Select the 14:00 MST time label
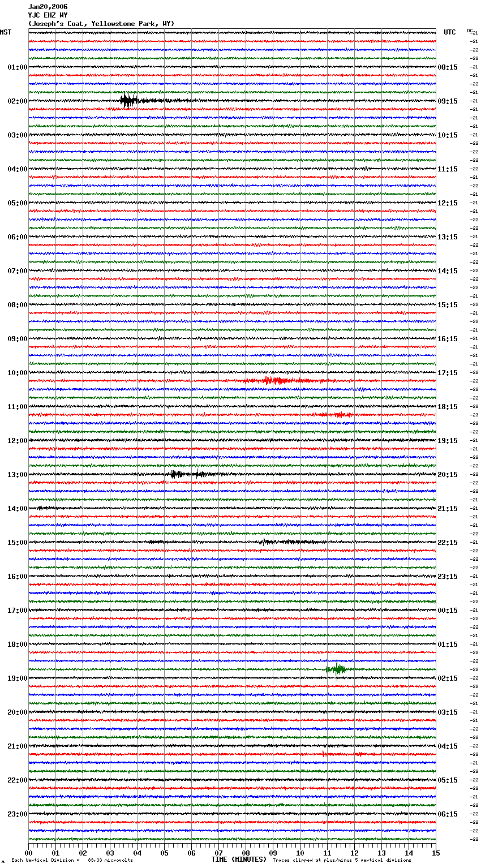 (x=17, y=509)
